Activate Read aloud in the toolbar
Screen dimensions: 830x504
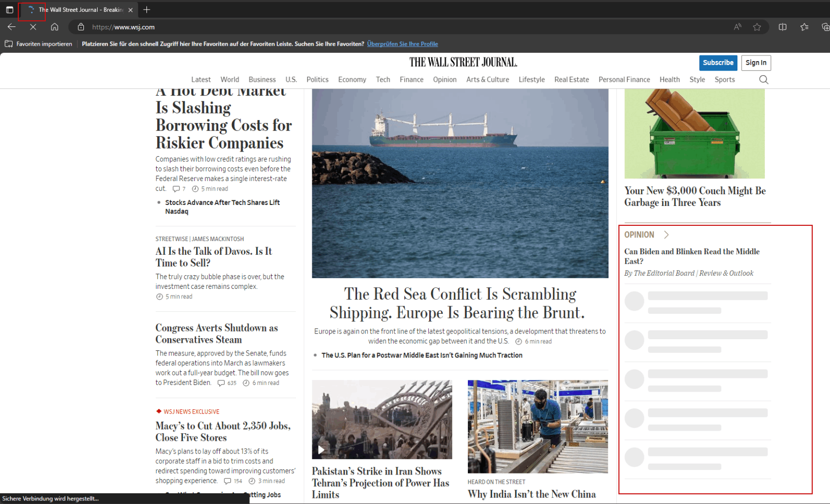coord(737,27)
